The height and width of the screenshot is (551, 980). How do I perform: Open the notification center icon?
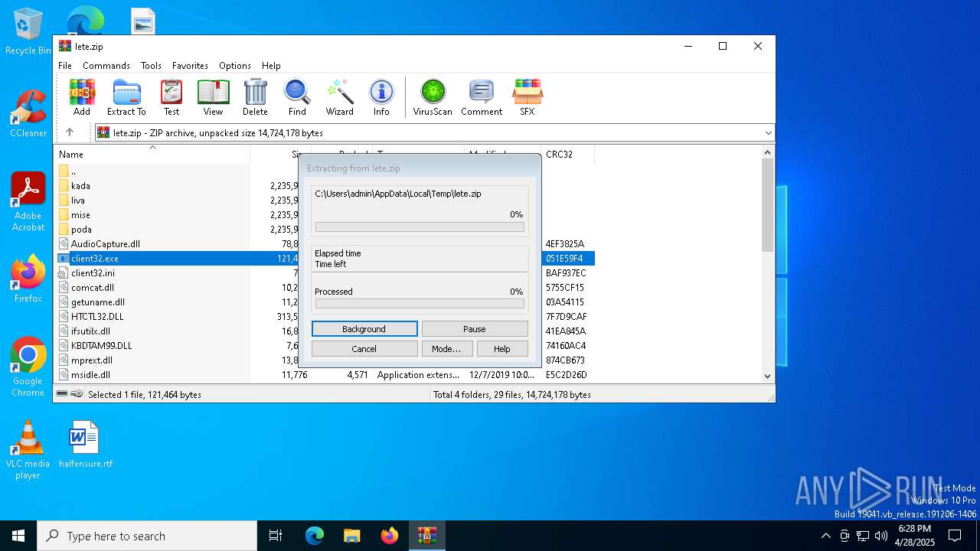point(955,536)
